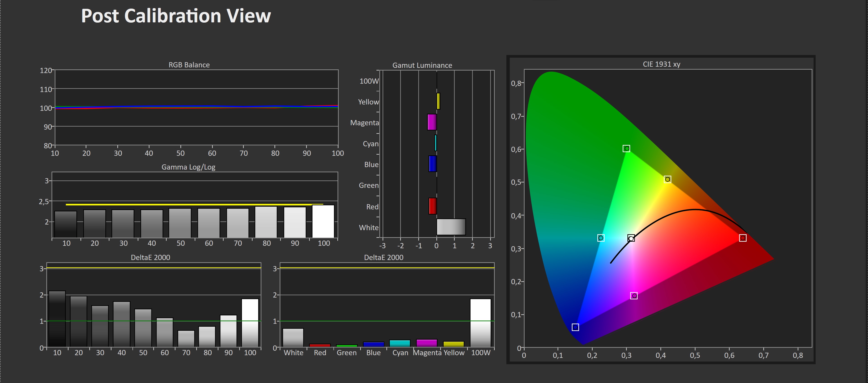
Task: Click the White bar in Gamut Luminance
Action: (451, 227)
